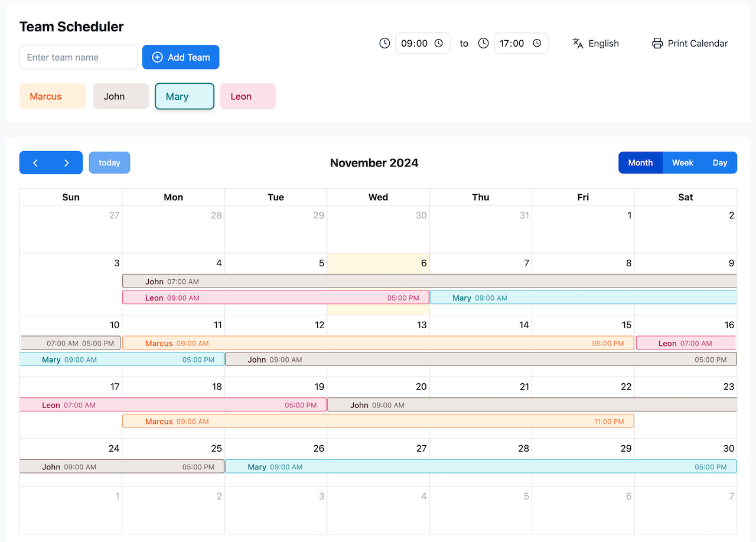
Task: Switch to Week view tab
Action: tap(683, 163)
